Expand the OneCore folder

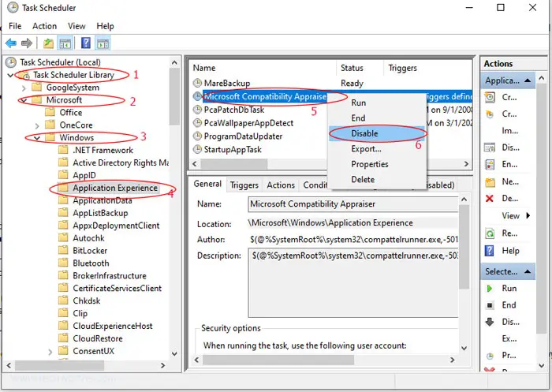click(x=37, y=125)
